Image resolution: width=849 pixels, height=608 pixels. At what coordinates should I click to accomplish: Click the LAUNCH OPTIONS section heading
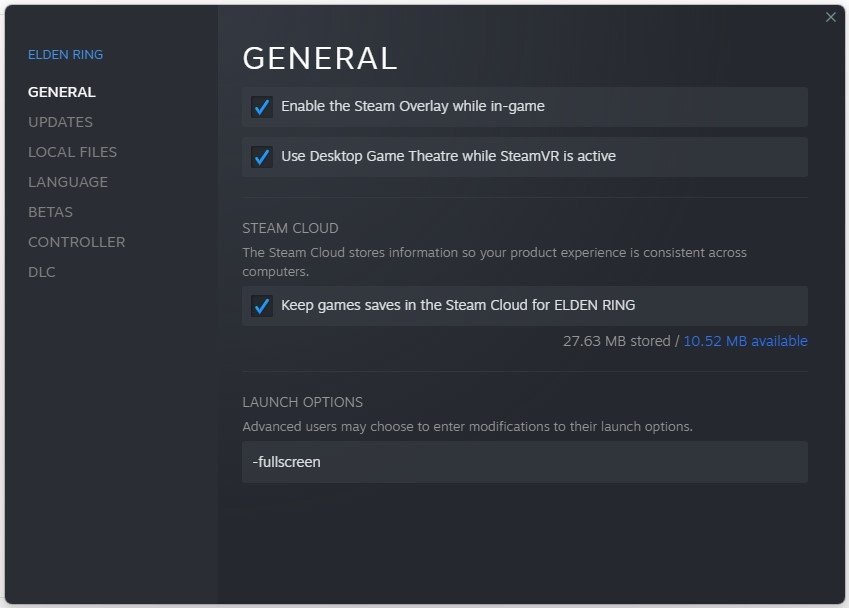coord(302,402)
